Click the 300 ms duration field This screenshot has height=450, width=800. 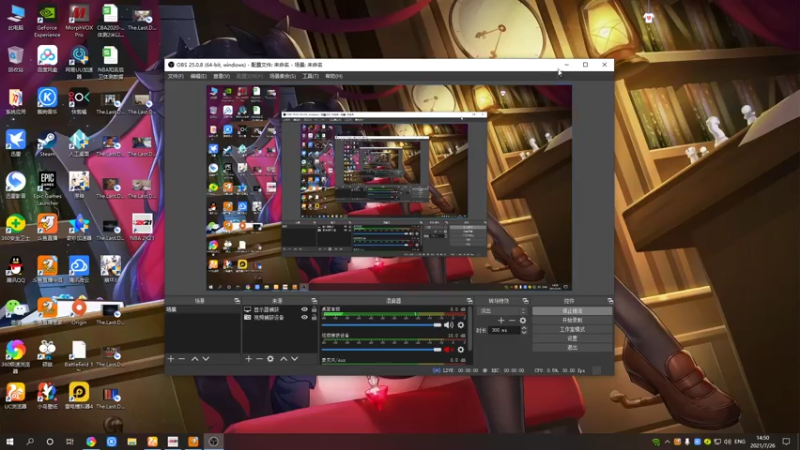(504, 331)
